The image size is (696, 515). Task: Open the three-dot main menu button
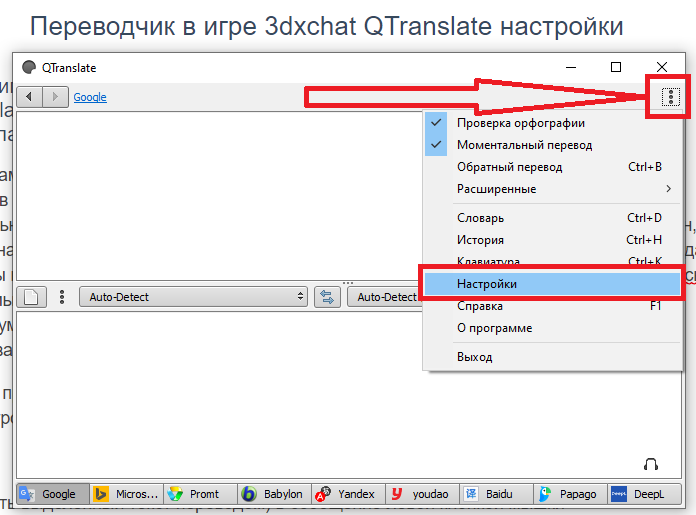(670, 97)
